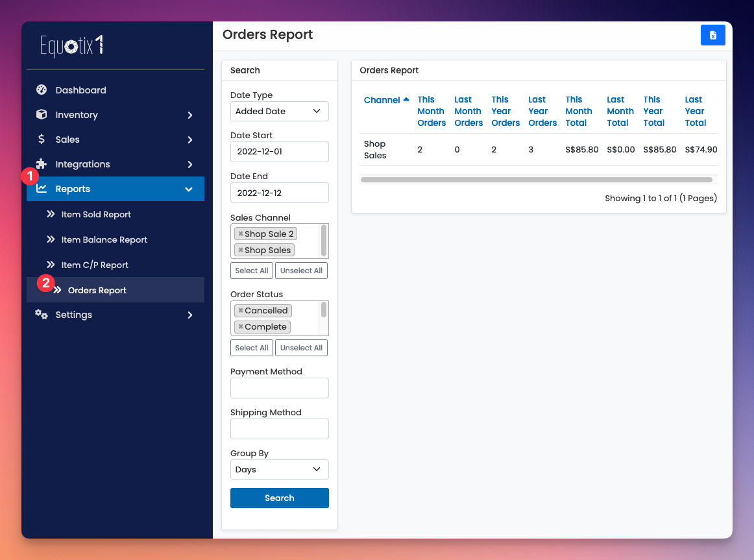This screenshot has height=560, width=754.
Task: Click the double-arrow icon beside Item Sold Report
Action: [51, 214]
